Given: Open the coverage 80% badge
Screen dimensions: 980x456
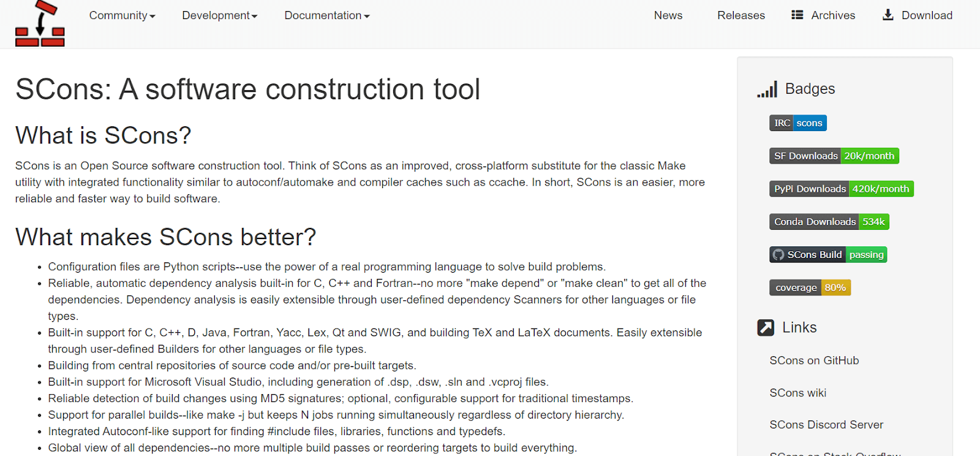Looking at the screenshot, I should point(810,287).
